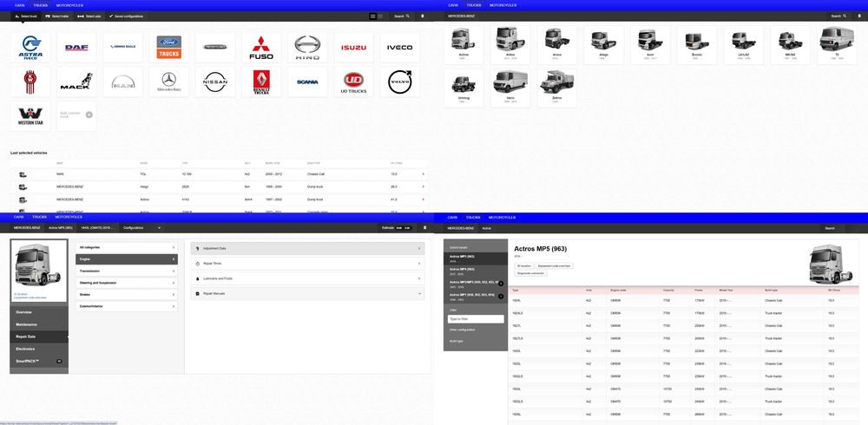The height and width of the screenshot is (425, 868).
Task: Select the T2 van model thumbnail
Action: 838,45
